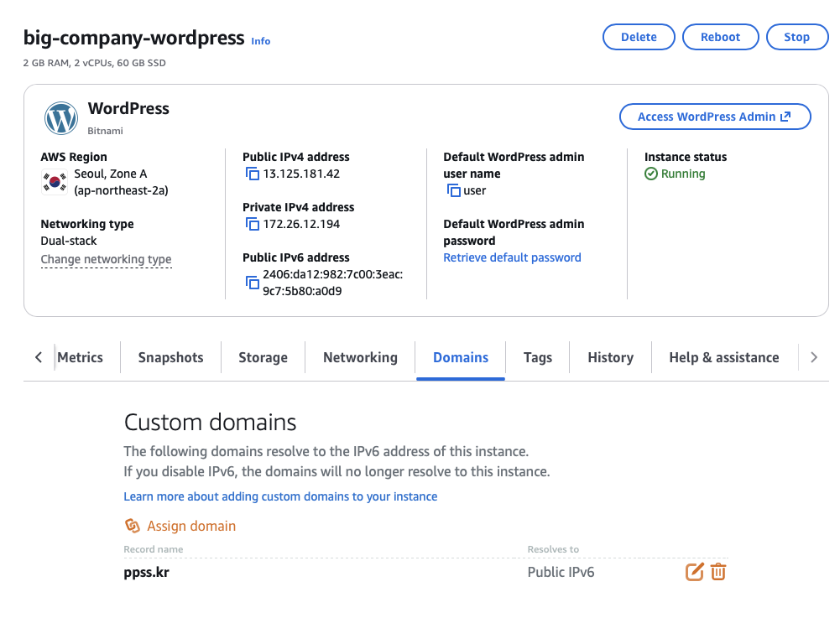Open the Info link beside instance name
Screen dimensions: 840x618
(x=261, y=41)
